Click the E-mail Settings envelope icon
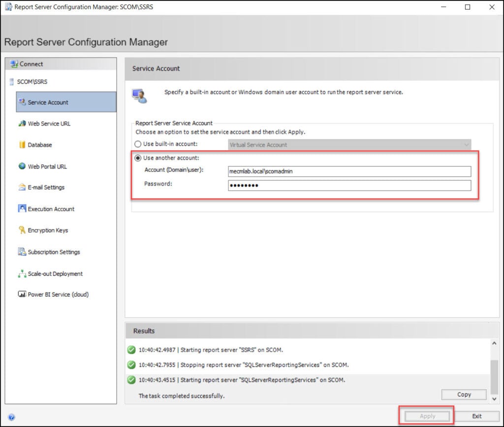 coord(22,187)
